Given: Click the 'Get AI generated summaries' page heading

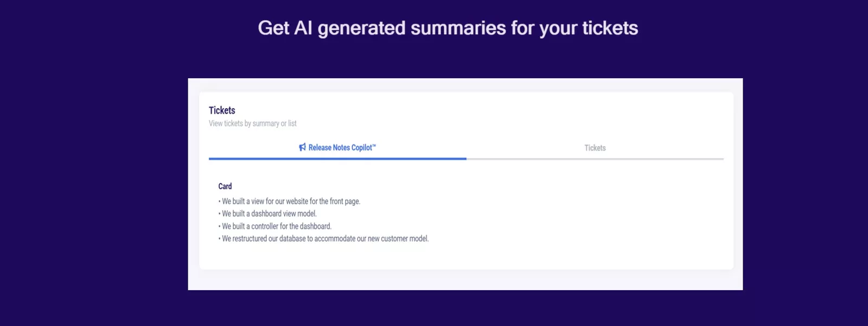Looking at the screenshot, I should [448, 28].
